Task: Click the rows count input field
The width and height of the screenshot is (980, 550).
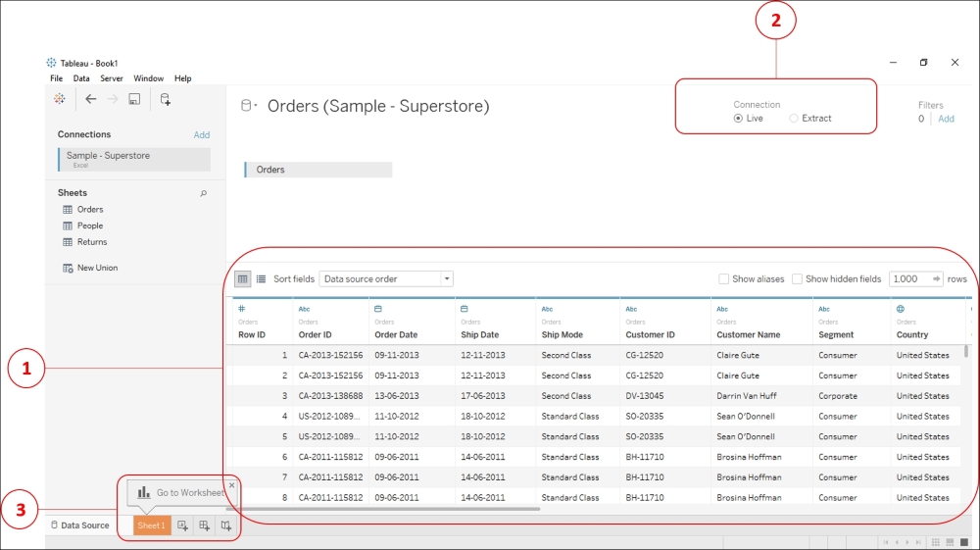Action: coord(907,279)
